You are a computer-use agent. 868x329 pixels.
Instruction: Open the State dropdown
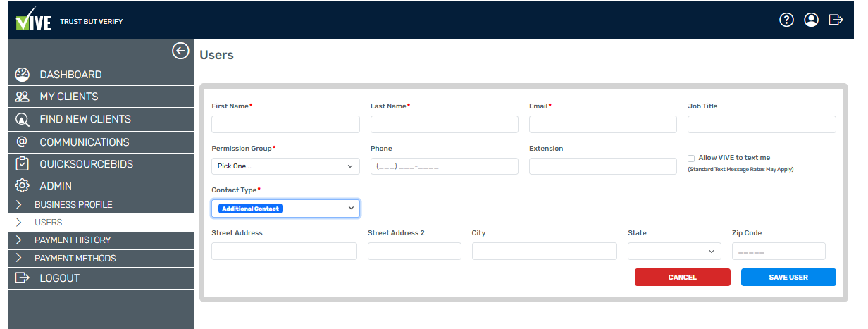[x=674, y=252]
